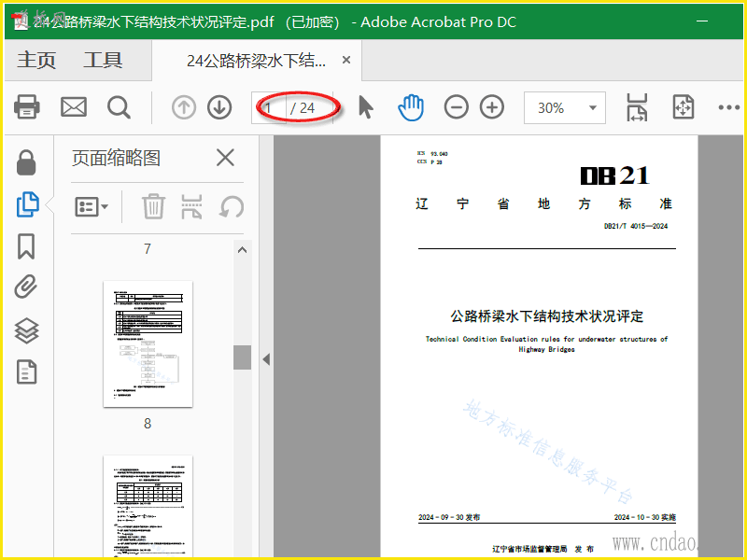Select the 24公路桥梁水下结... document tab
747x560 pixels.
[x=256, y=61]
